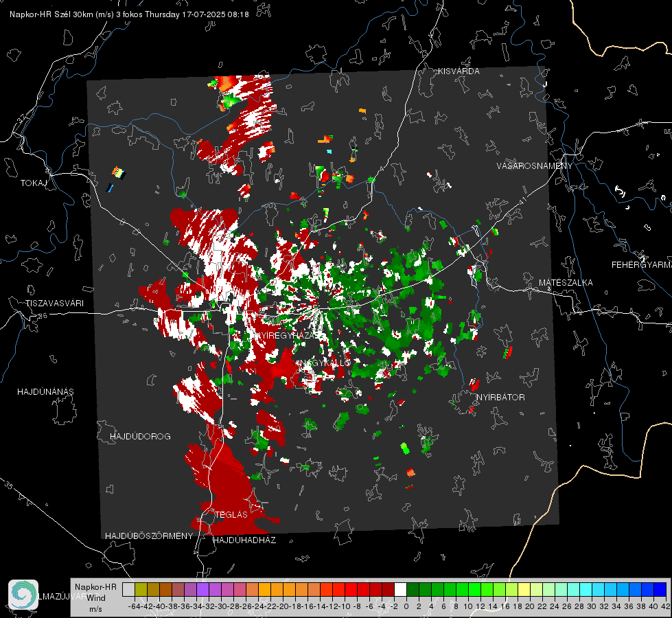This screenshot has width=672, height=618.
Task: Click the Napkor-HR radar title text
Action: point(129,14)
